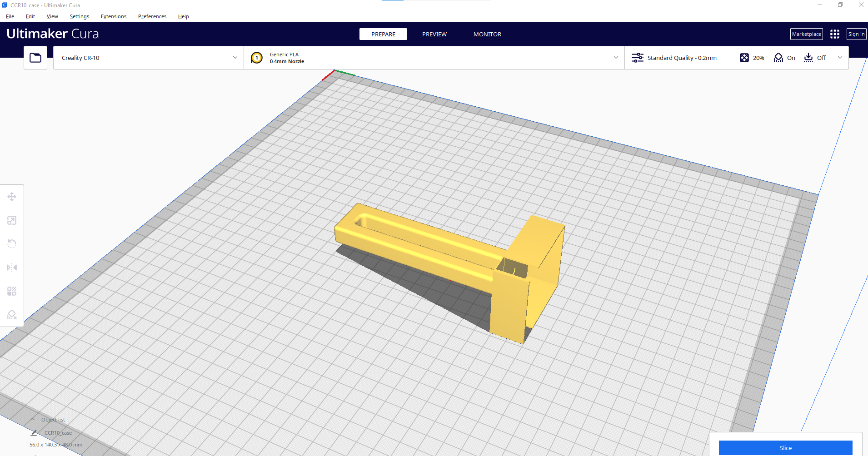Image resolution: width=868 pixels, height=456 pixels.
Task: Click the extruder 1 material icon
Action: click(257, 58)
